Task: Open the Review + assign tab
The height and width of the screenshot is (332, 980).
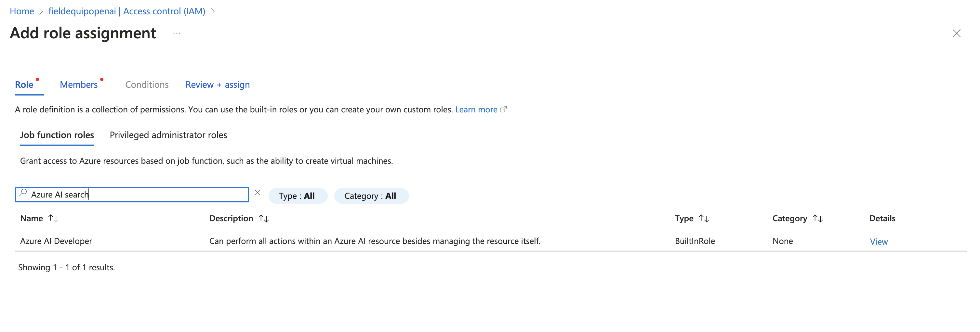Action: (x=218, y=84)
